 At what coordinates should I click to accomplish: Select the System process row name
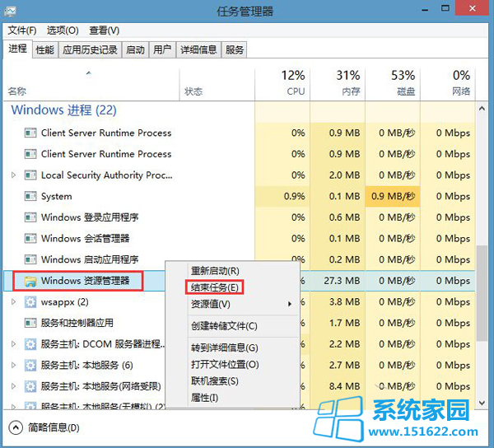tap(56, 196)
